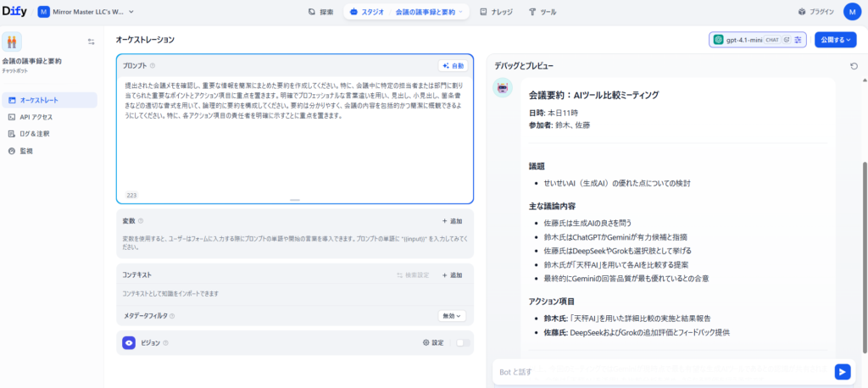Viewport: 868px width, 388px height.
Task: Click the Bot と話す message input field
Action: [661, 371]
